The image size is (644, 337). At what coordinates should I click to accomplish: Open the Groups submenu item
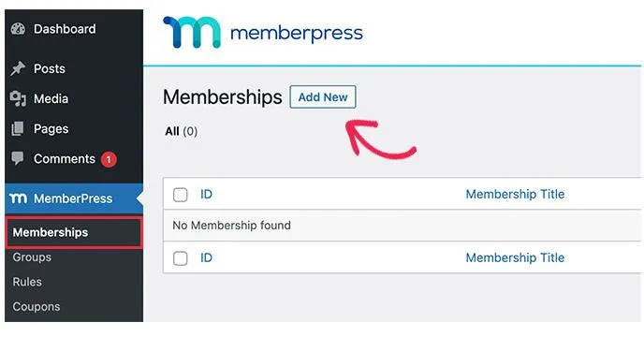pos(32,257)
